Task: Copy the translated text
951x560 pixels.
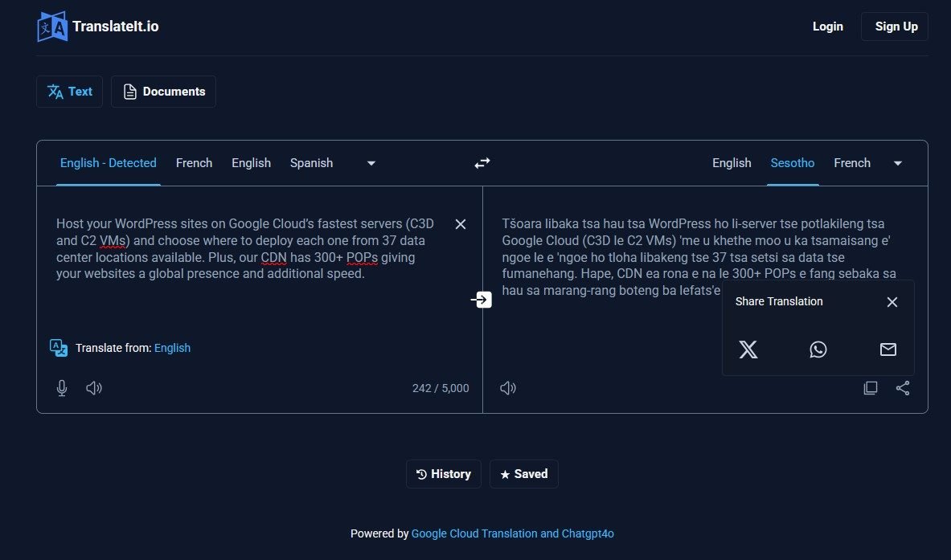Action: 871,388
